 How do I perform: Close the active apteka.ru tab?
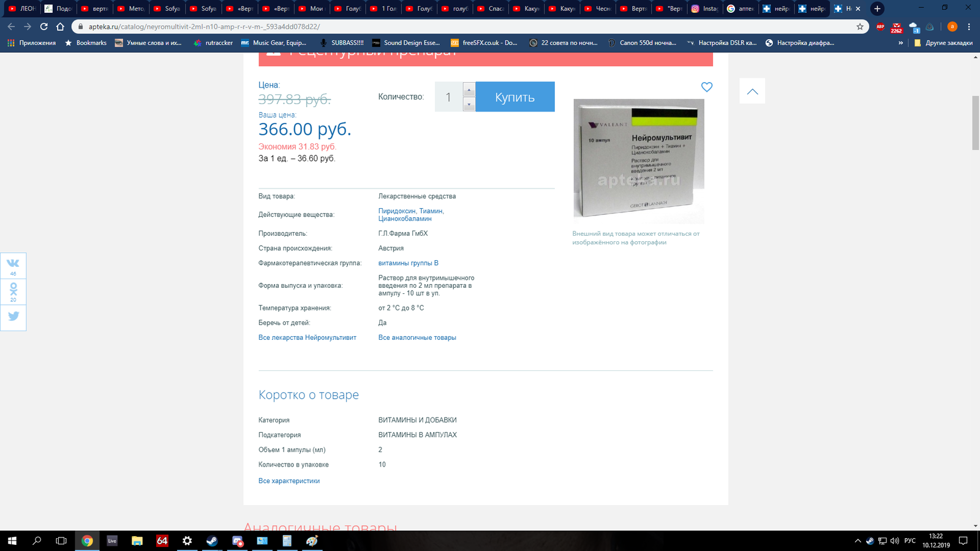click(858, 9)
